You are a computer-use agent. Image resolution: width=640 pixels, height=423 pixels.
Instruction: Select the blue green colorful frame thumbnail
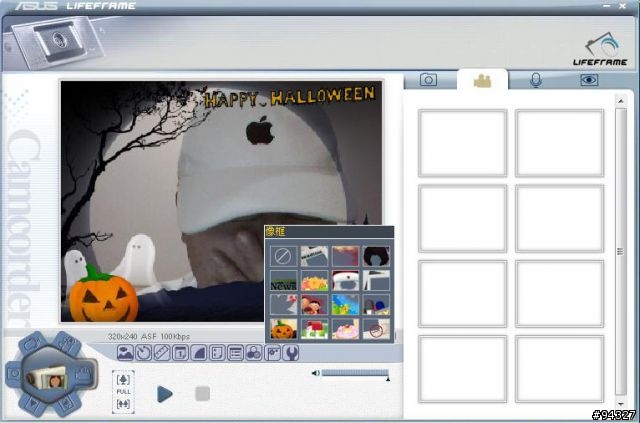pyautogui.click(x=345, y=305)
